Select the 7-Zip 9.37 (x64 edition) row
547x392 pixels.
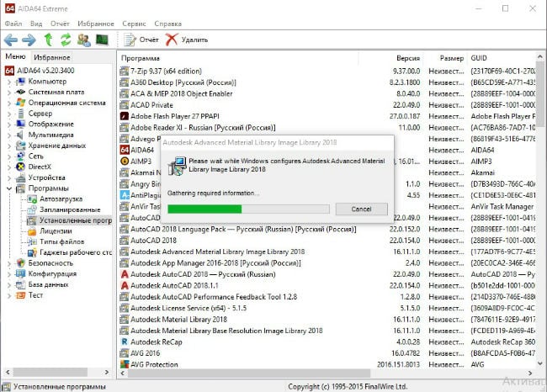point(327,72)
